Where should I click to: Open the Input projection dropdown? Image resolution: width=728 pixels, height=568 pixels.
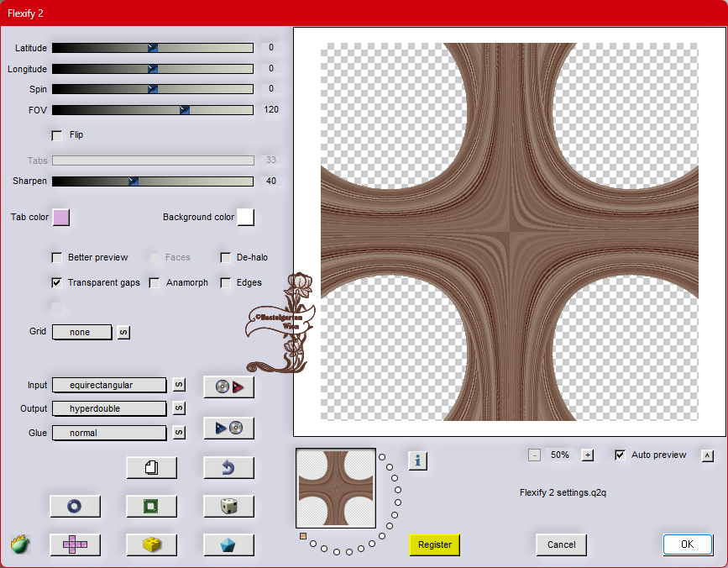(x=109, y=385)
